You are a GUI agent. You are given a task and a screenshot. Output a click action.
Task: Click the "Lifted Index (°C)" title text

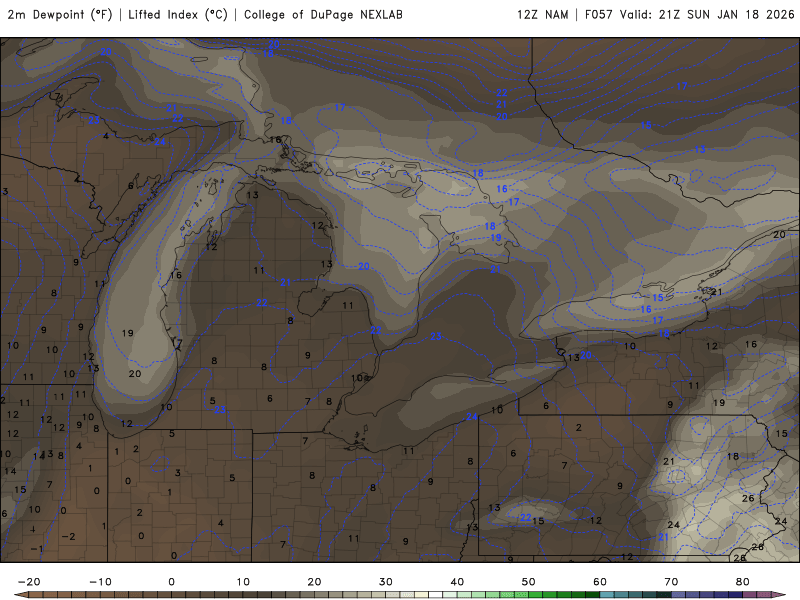[178, 15]
